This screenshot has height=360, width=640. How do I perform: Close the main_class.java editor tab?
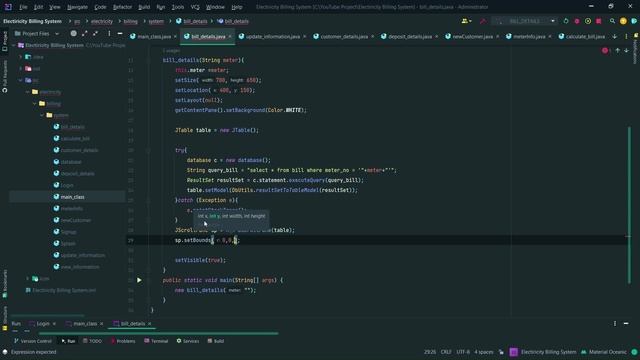(176, 36)
